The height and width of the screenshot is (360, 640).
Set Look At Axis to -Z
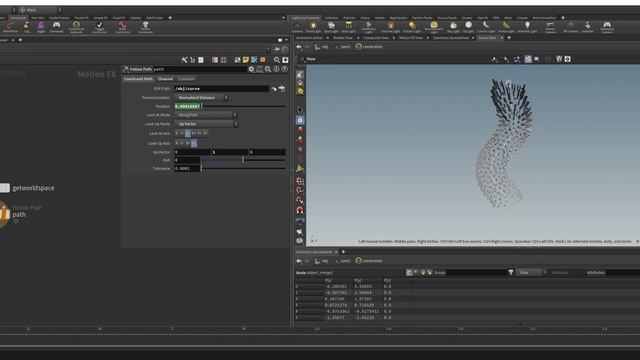[206, 133]
